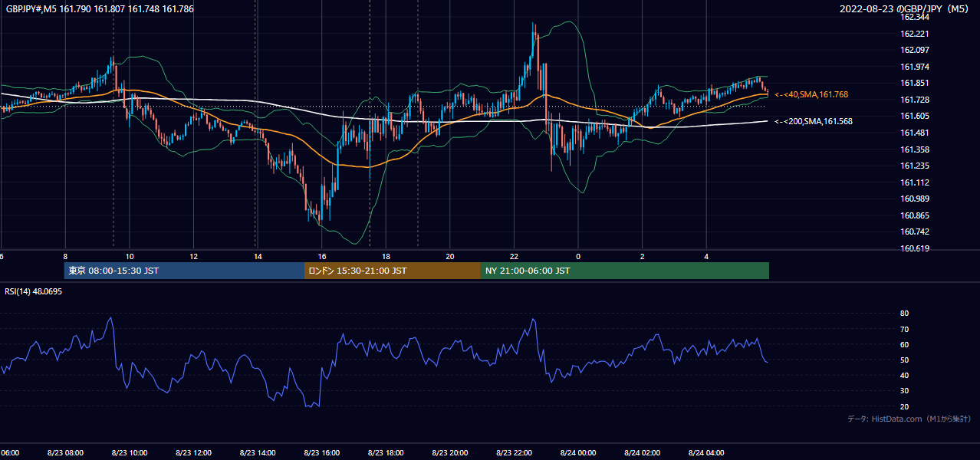Click the 200 SMA label 161.568
This screenshot has height=460, width=980.
[814, 121]
